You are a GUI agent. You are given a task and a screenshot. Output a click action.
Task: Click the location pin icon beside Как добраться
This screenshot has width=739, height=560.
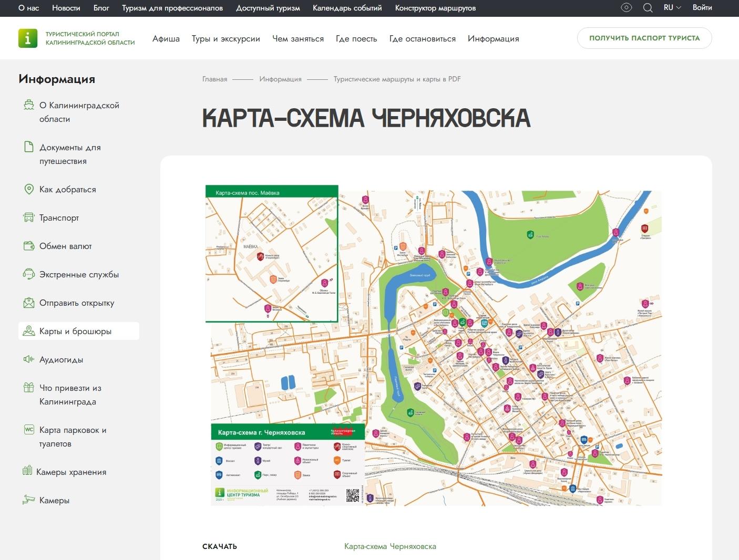coord(29,189)
